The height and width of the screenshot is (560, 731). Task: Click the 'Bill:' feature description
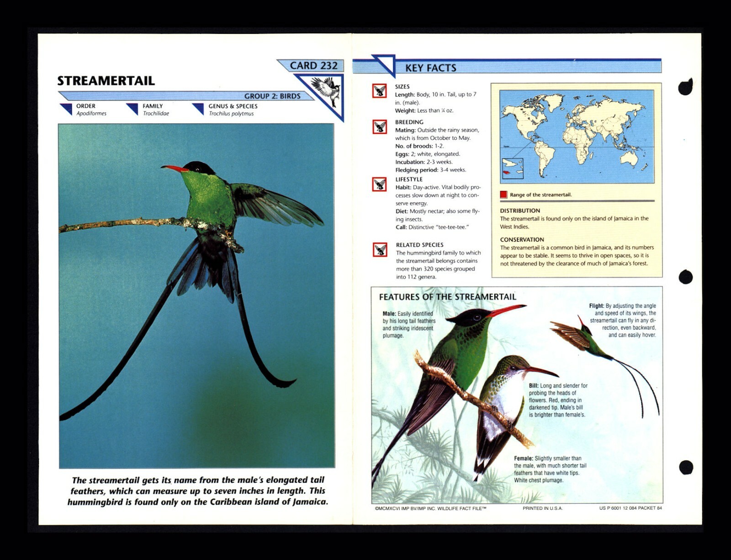(x=557, y=400)
